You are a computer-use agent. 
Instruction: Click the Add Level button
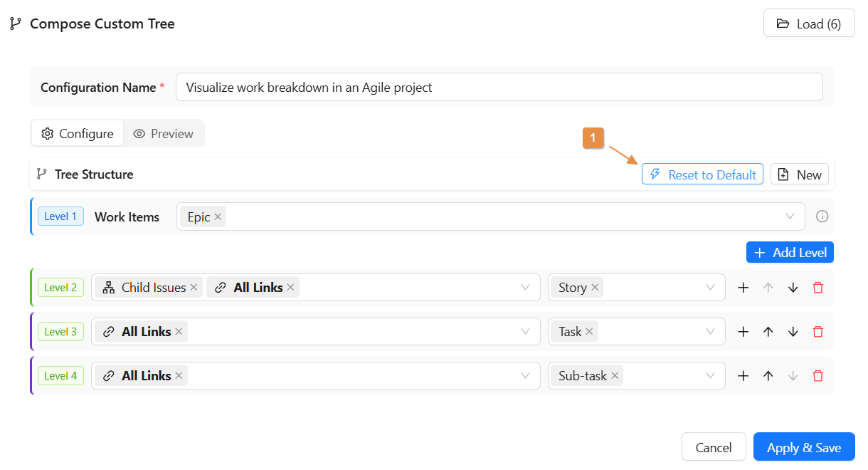[790, 253]
